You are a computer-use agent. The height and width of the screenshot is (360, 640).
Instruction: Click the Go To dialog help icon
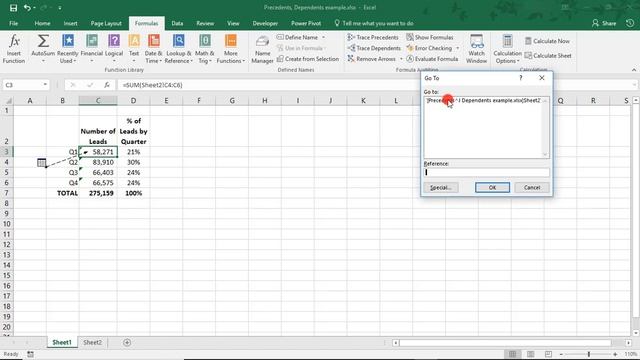[x=520, y=78]
